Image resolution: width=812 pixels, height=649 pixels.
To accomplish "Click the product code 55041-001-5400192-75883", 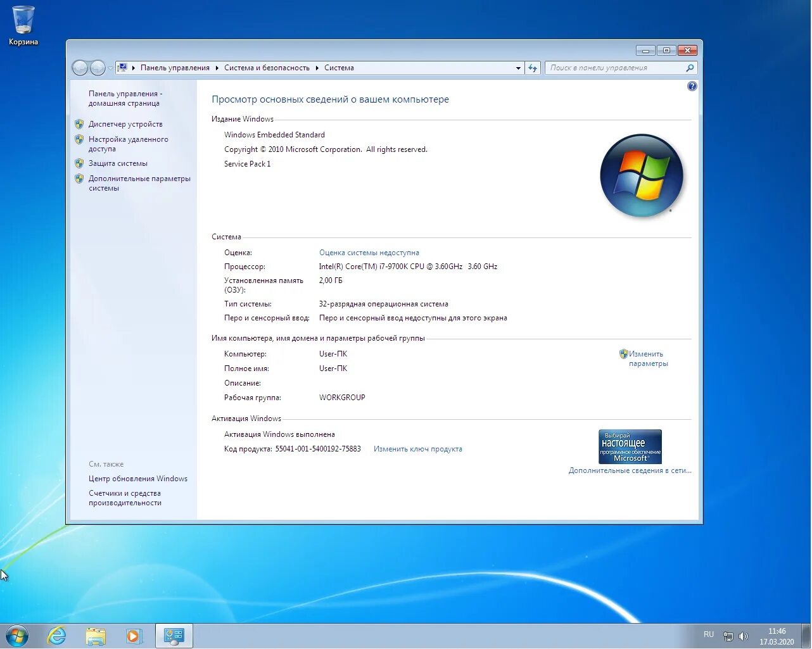I will coord(318,449).
